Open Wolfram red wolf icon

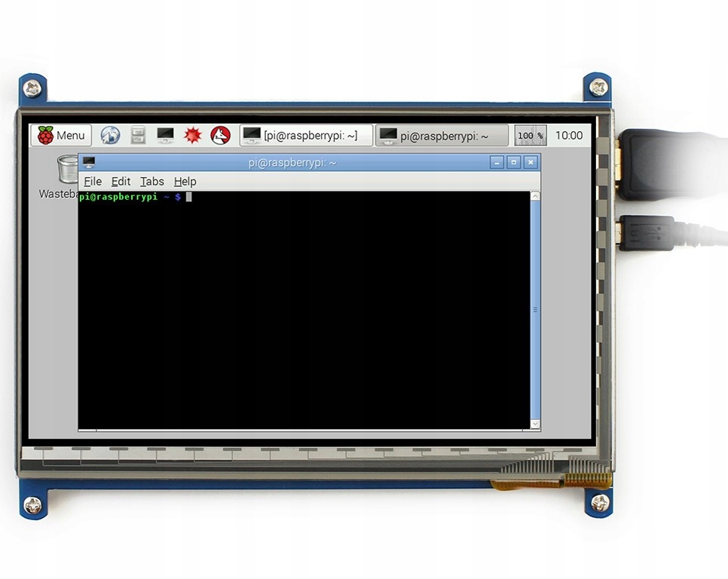click(221, 135)
